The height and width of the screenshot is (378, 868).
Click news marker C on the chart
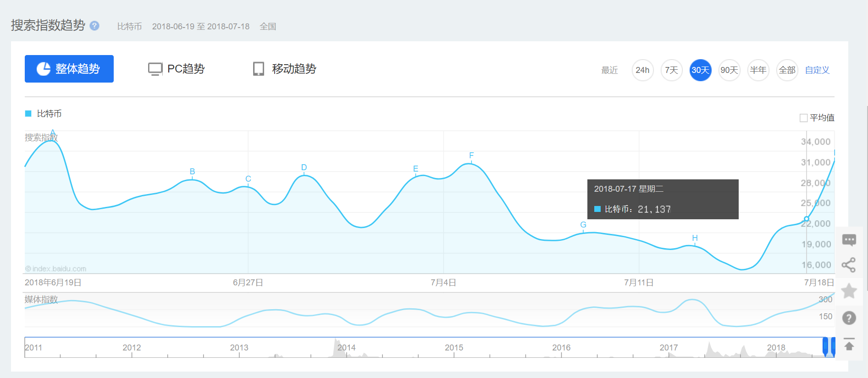(248, 179)
